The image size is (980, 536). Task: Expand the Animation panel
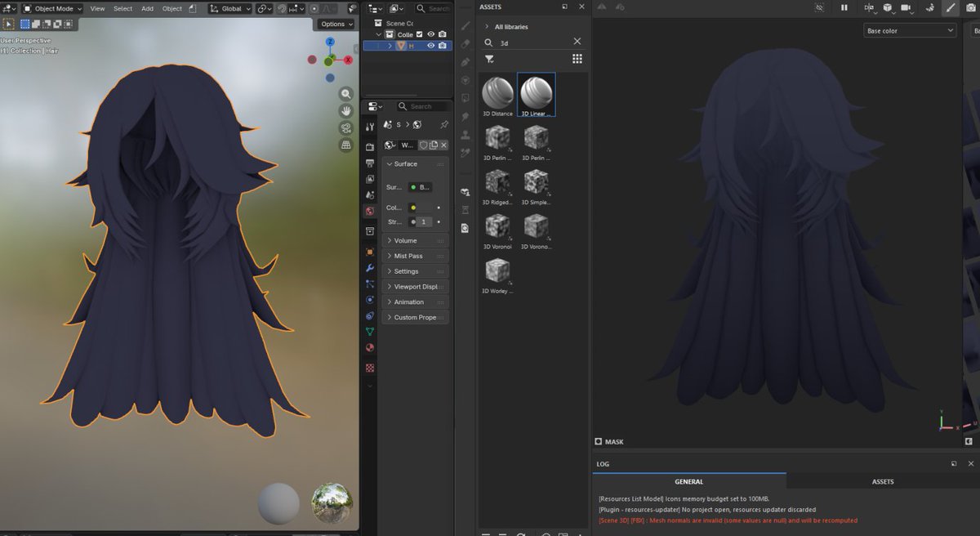(415, 302)
